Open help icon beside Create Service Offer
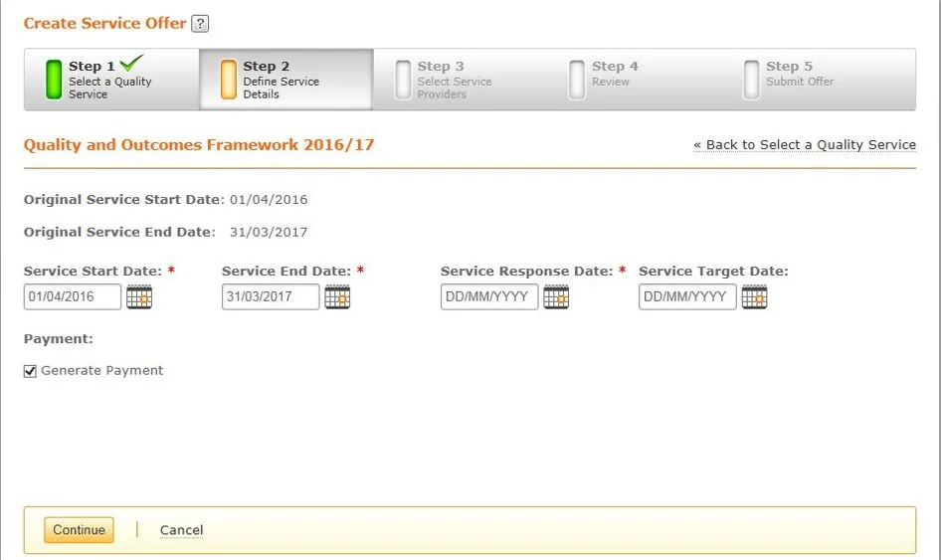The image size is (941, 560). click(200, 24)
